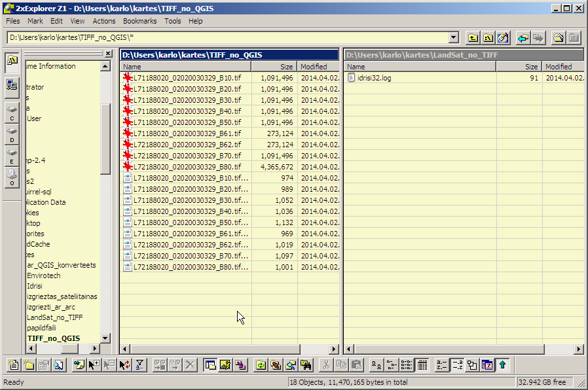Select Envirotech folder in tree
The height and width of the screenshot is (390, 588).
pyautogui.click(x=43, y=275)
